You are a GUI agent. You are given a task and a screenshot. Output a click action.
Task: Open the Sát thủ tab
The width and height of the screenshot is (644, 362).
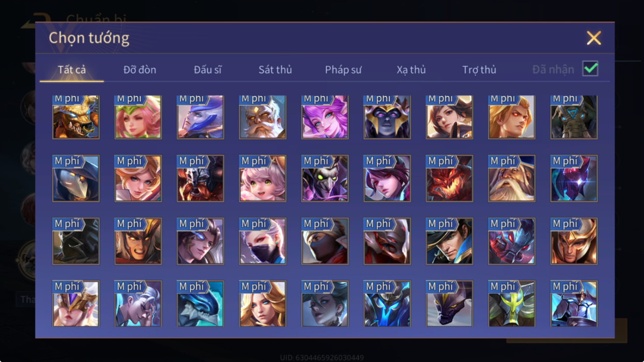tap(275, 69)
